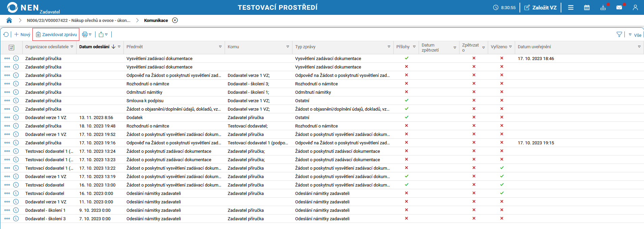Image resolution: width=644 pixels, height=229 pixels.
Task: Click Založit VZ in header
Action: [540, 7]
